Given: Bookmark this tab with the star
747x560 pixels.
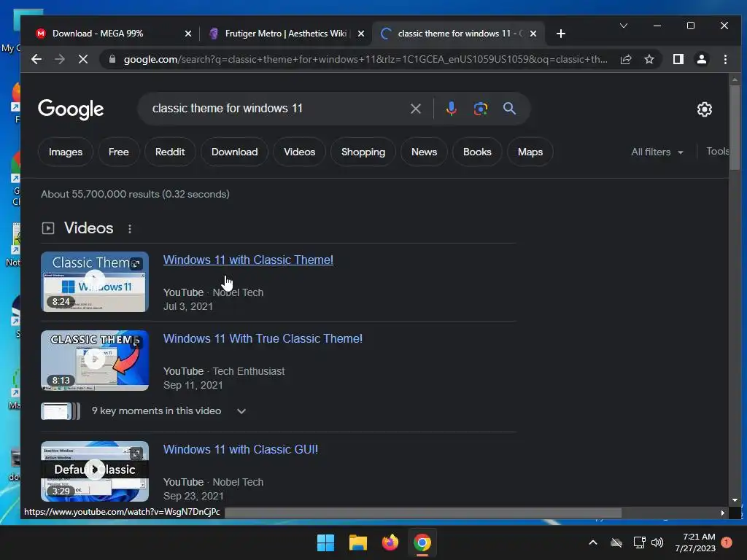Looking at the screenshot, I should 649,59.
